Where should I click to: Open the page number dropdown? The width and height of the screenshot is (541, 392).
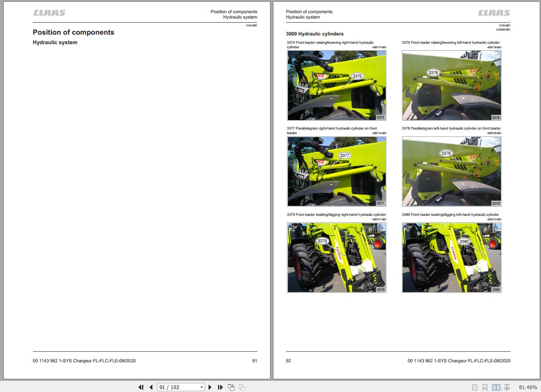(202, 387)
